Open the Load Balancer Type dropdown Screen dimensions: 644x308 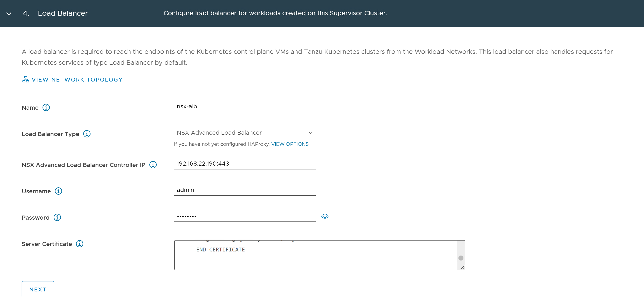pyautogui.click(x=244, y=133)
